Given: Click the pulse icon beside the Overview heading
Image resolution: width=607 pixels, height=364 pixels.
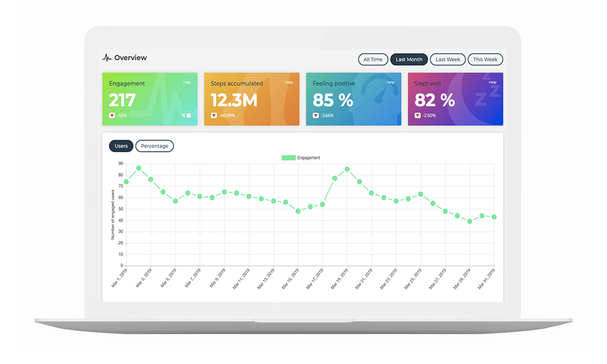Looking at the screenshot, I should tap(107, 58).
